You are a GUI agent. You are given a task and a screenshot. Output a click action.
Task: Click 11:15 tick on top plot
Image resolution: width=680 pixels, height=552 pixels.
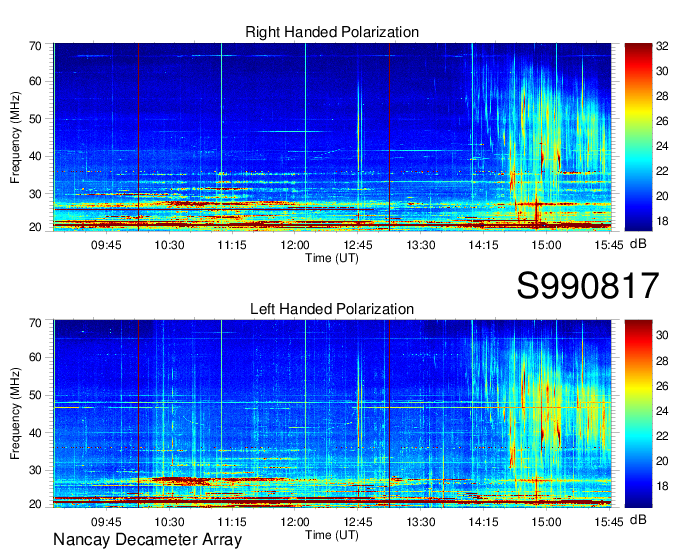(232, 245)
